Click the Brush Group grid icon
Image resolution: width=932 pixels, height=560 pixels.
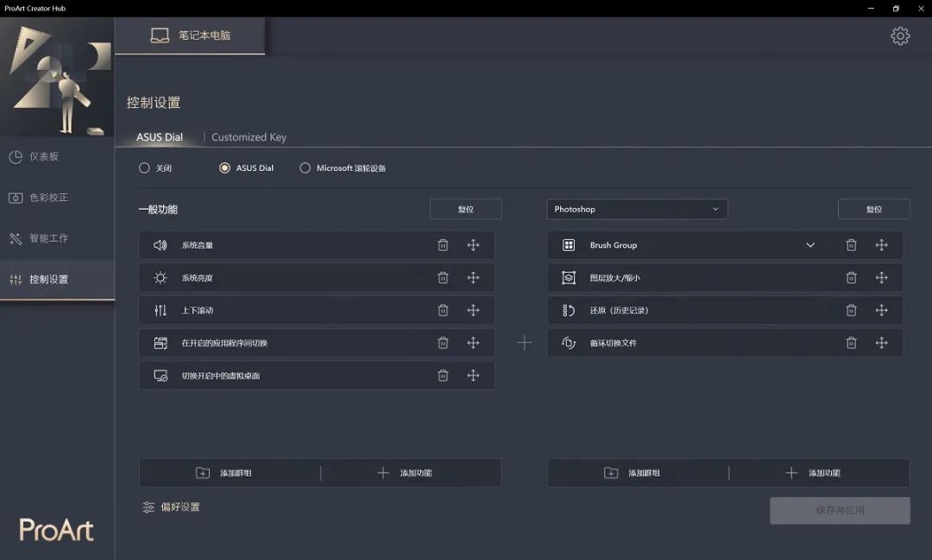569,245
